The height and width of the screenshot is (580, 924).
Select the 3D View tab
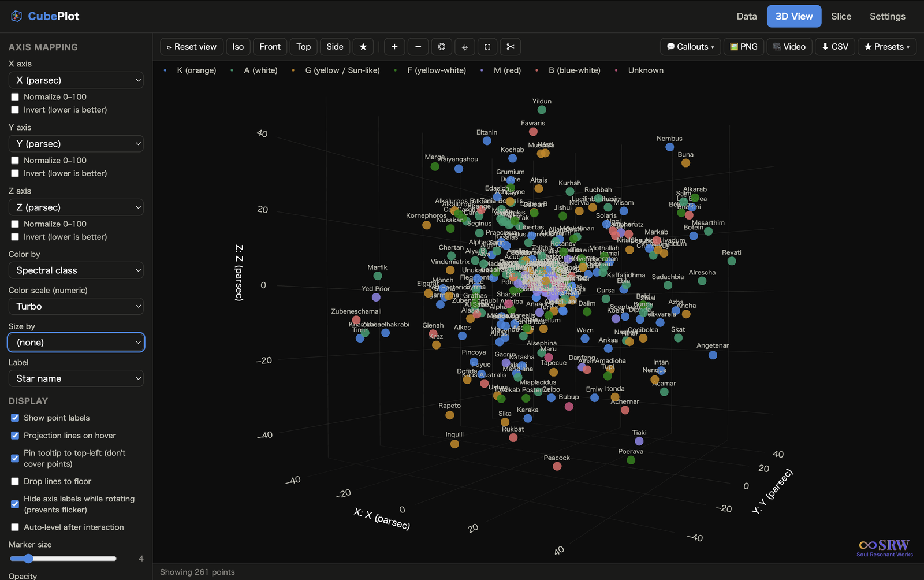[x=794, y=16]
